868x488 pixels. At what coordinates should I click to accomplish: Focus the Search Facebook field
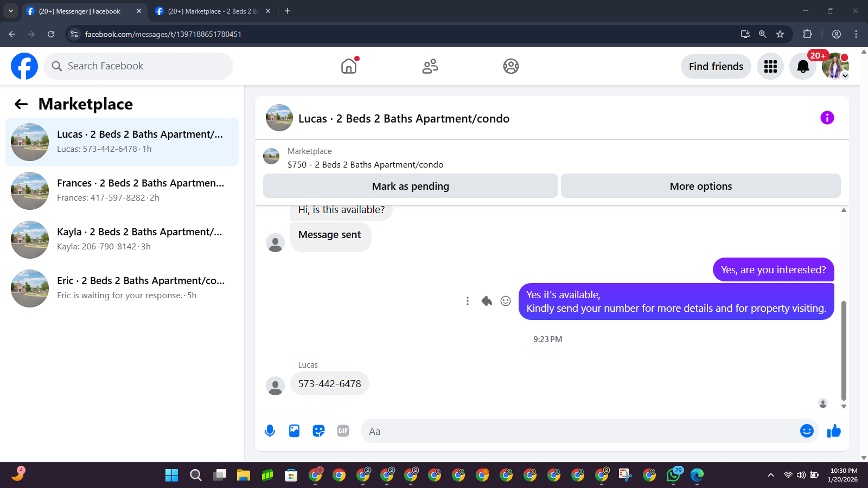(138, 66)
